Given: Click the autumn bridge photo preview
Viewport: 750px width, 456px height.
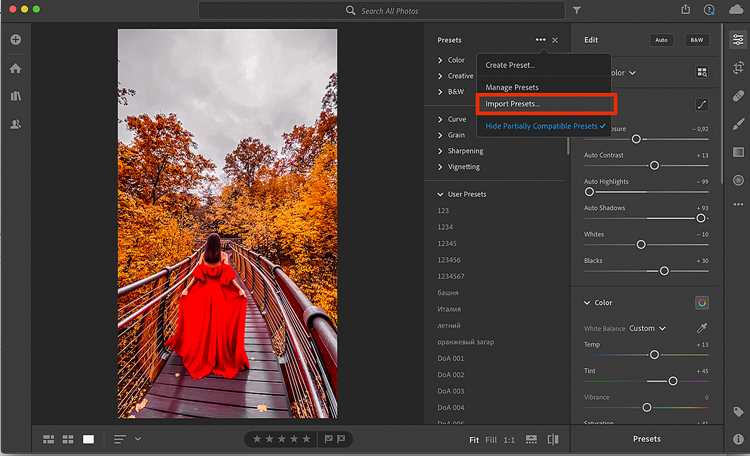Looking at the screenshot, I should pyautogui.click(x=227, y=223).
